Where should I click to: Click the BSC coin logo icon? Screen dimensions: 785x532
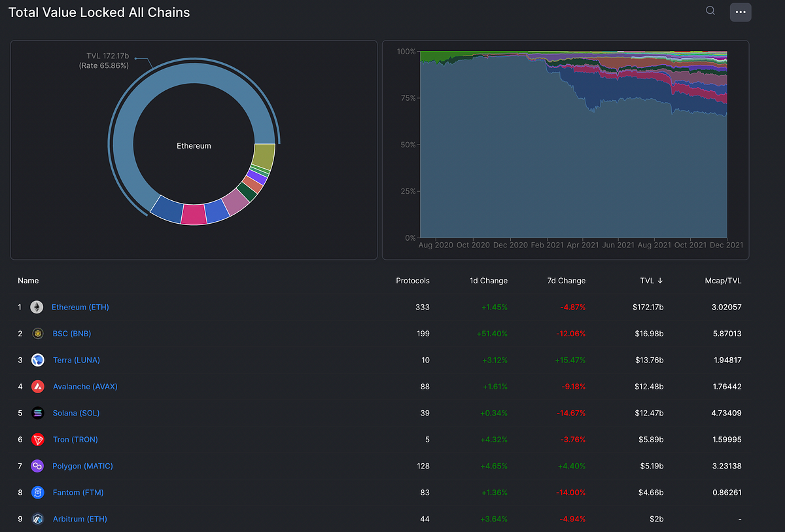(x=37, y=334)
